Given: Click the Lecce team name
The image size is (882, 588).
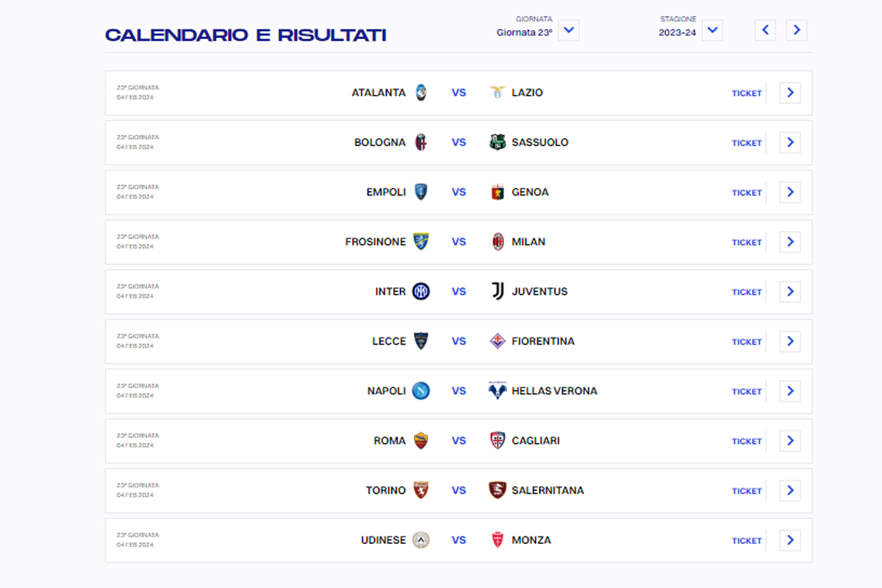Looking at the screenshot, I should tap(389, 341).
